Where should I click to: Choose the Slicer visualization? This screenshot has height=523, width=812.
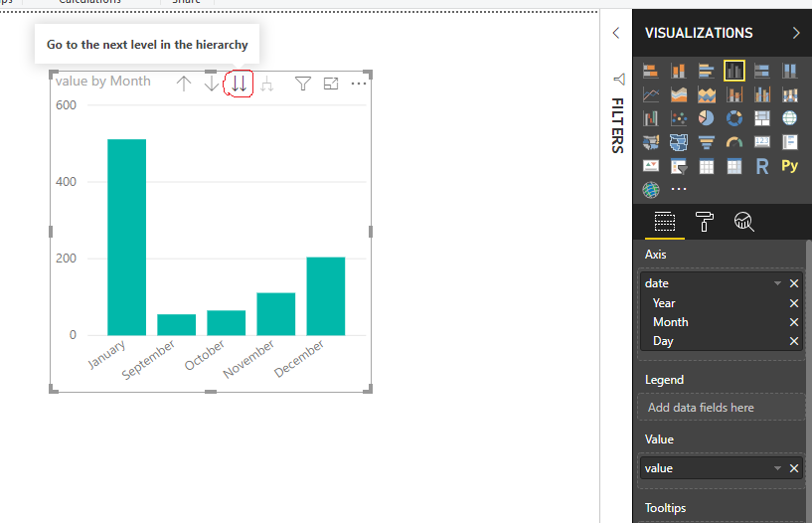(x=679, y=166)
